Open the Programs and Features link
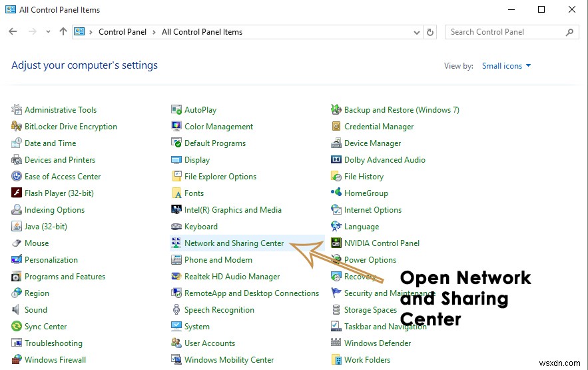 65,277
